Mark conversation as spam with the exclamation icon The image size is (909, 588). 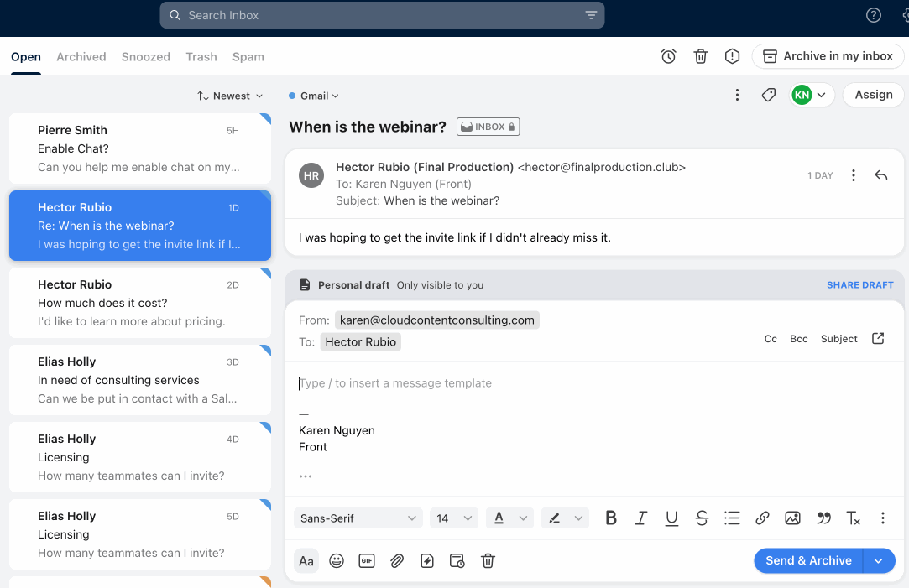pos(732,56)
